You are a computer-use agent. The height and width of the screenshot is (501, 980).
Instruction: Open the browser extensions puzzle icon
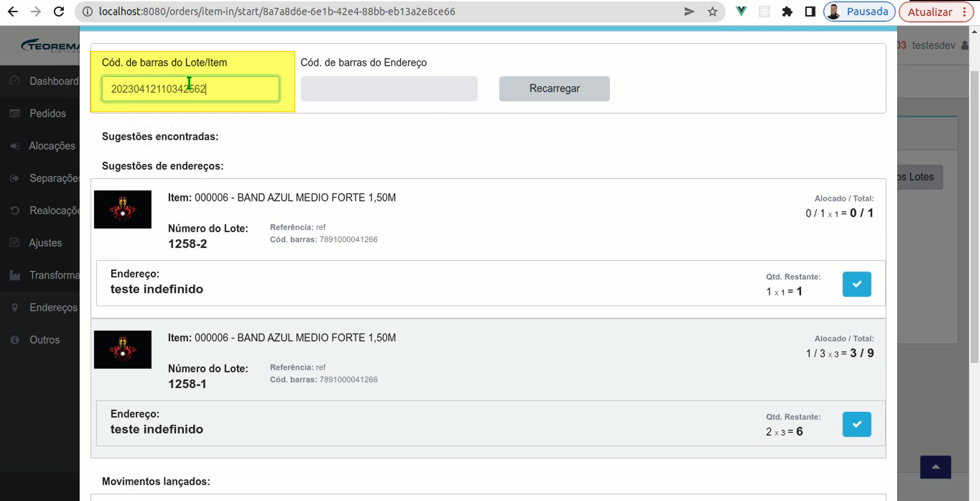click(x=787, y=12)
